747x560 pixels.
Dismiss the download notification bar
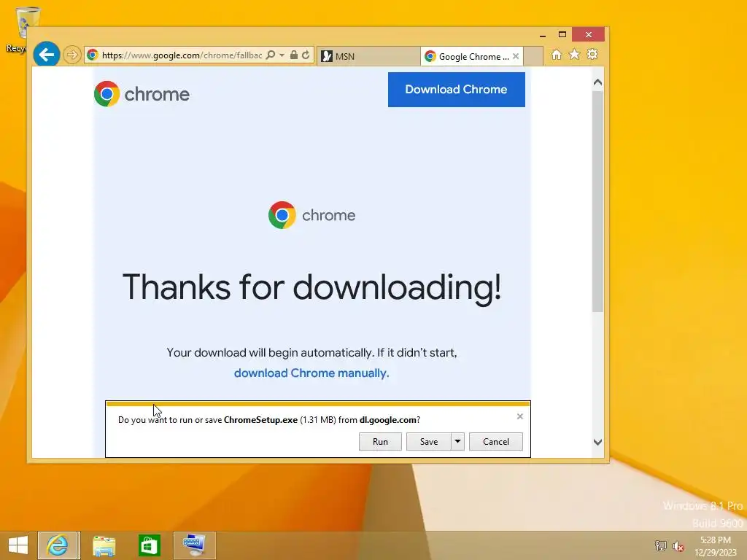point(519,416)
